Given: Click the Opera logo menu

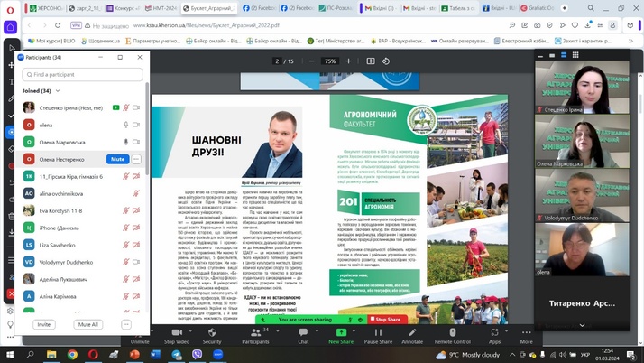Looking at the screenshot, I should pyautogui.click(x=10, y=10).
